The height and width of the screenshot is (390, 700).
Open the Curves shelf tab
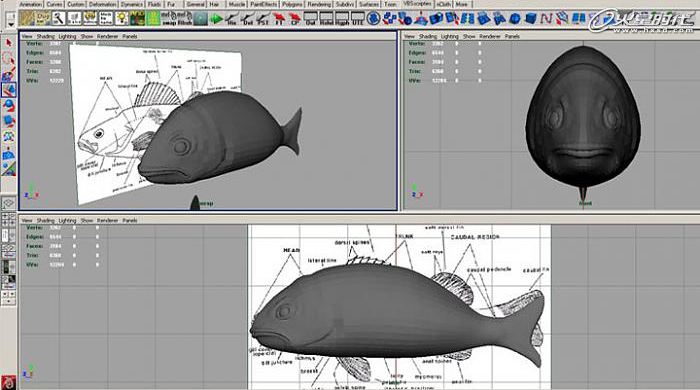point(54,4)
